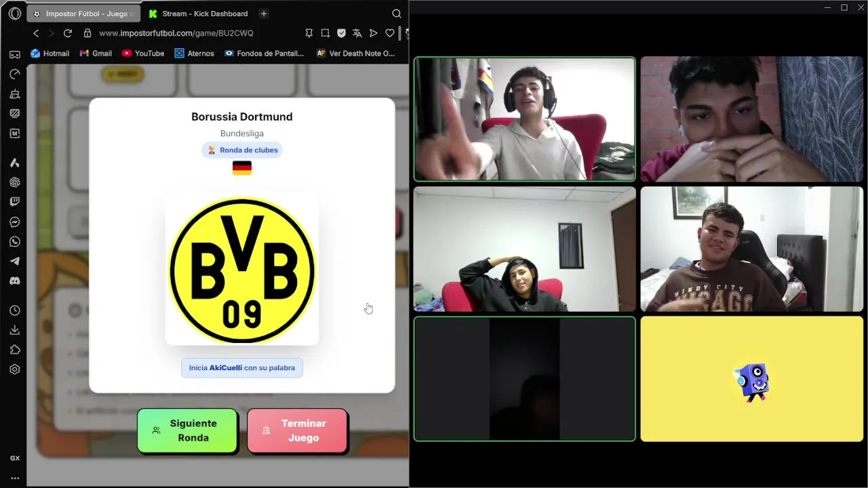The width and height of the screenshot is (868, 488).
Task: Focus the address bar URL
Action: pos(176,33)
